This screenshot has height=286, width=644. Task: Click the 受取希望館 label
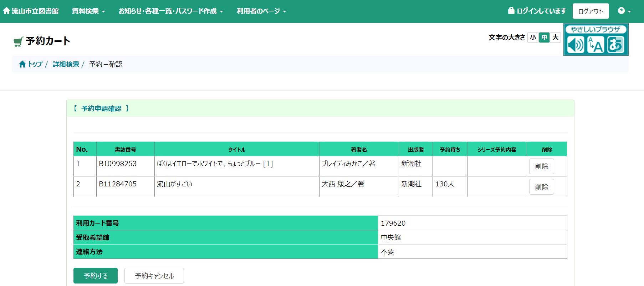point(93,237)
